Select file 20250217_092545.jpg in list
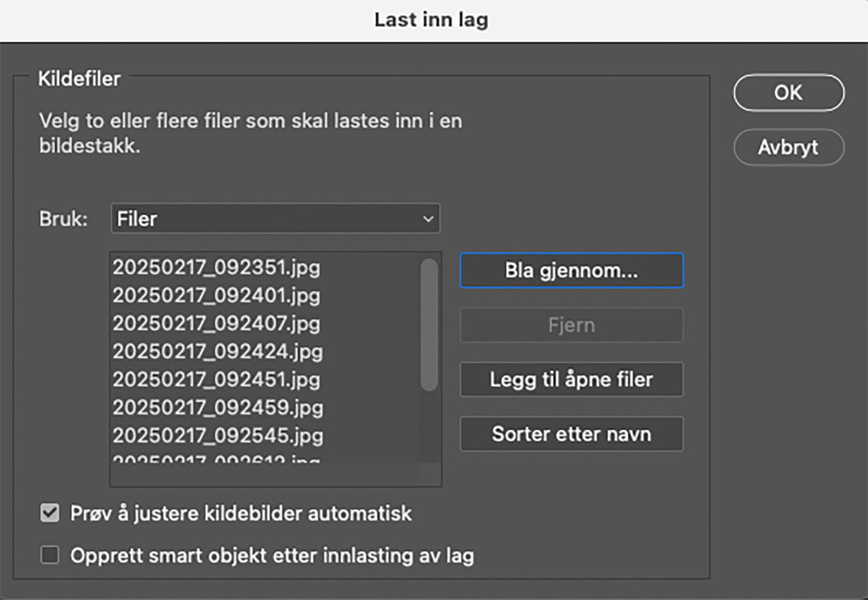This screenshot has width=868, height=600. pos(218,435)
